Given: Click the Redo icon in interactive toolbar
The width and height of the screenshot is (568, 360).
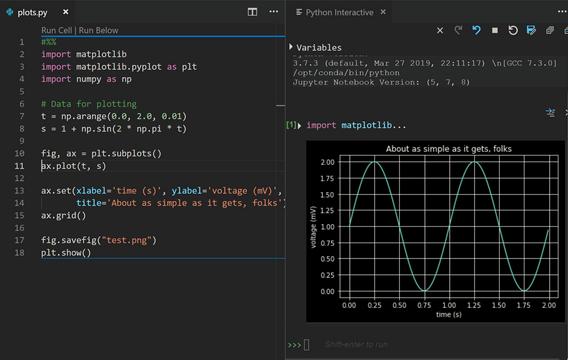Looking at the screenshot, I should [458, 30].
